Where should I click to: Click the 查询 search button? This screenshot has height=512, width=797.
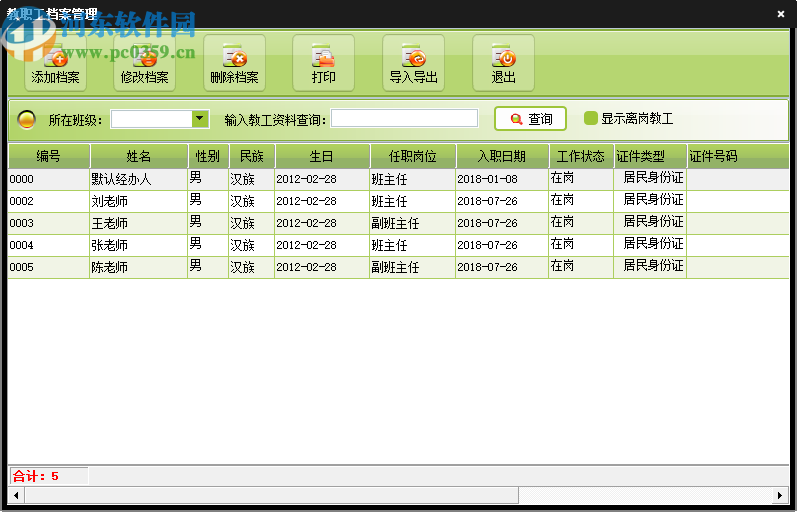pyautogui.click(x=530, y=119)
